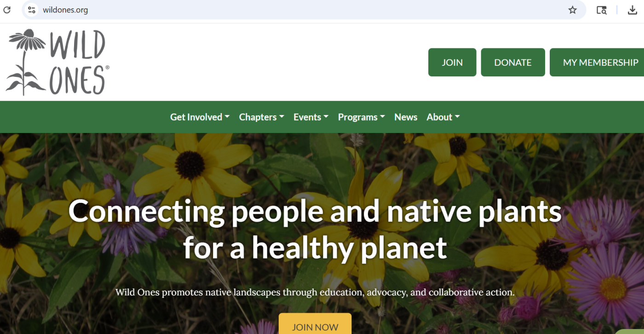Open site information icon in address bar
This screenshot has height=334, width=644.
click(x=31, y=10)
